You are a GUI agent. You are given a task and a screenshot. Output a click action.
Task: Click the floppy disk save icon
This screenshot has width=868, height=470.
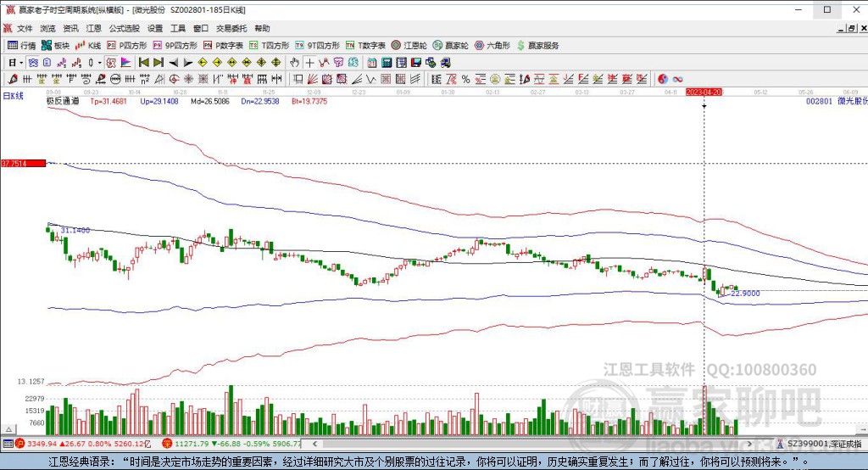pos(415,63)
